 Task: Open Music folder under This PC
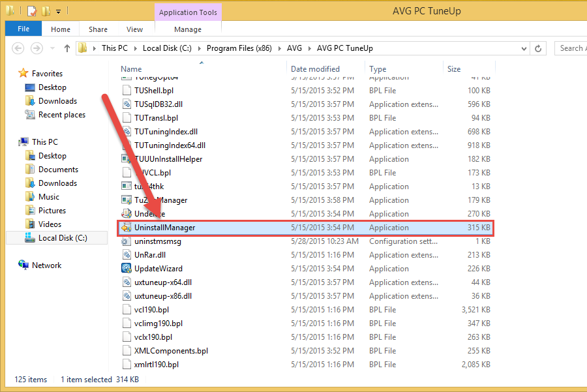coord(49,197)
